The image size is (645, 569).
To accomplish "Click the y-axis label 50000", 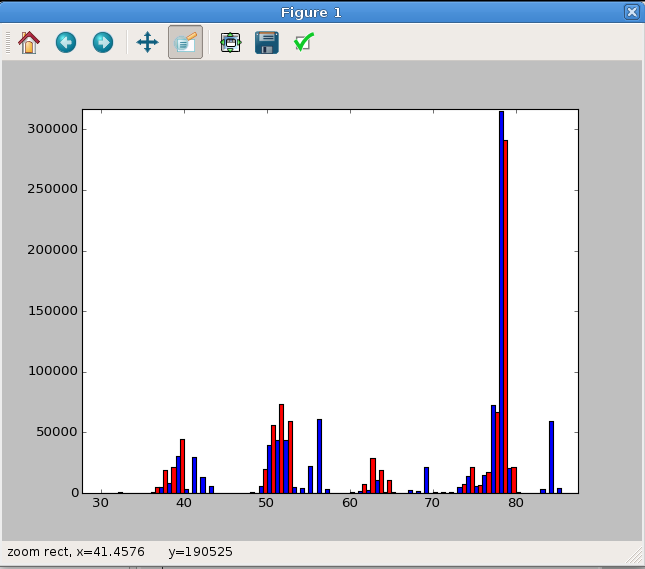I will [x=57, y=432].
